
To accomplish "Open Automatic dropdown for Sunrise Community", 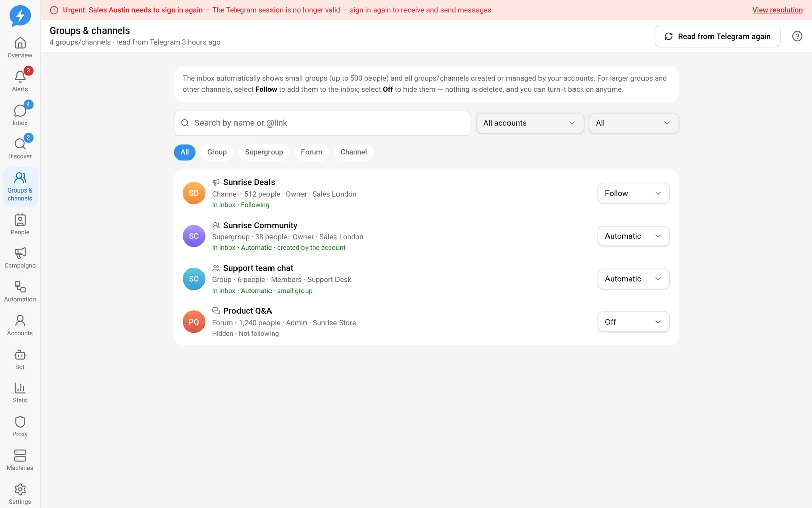I will [x=633, y=236].
